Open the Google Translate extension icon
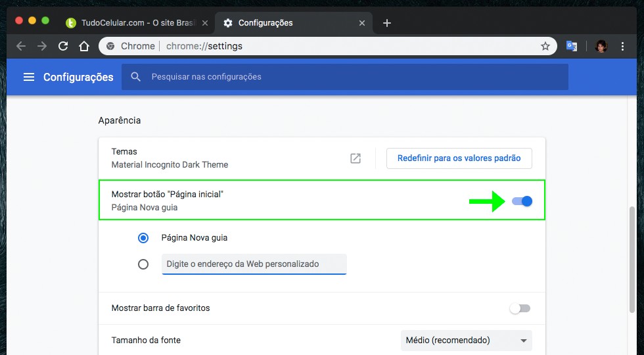 click(572, 46)
